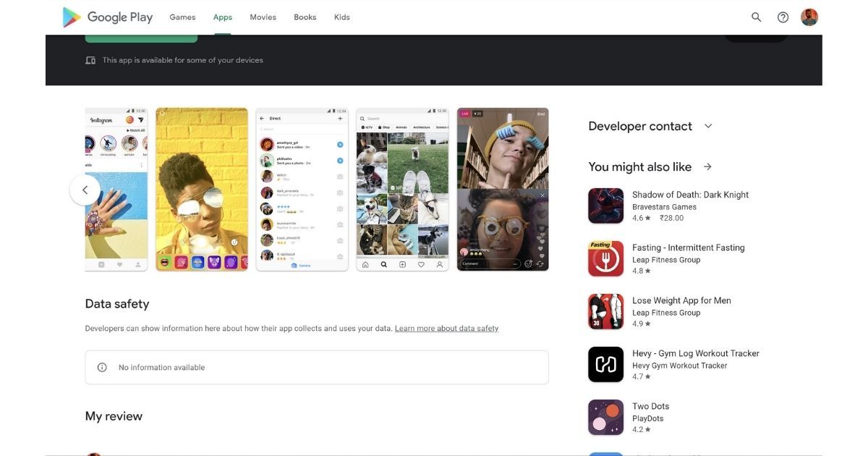Image resolution: width=868 pixels, height=456 pixels.
Task: Open the Help center question mark icon
Action: 783,17
